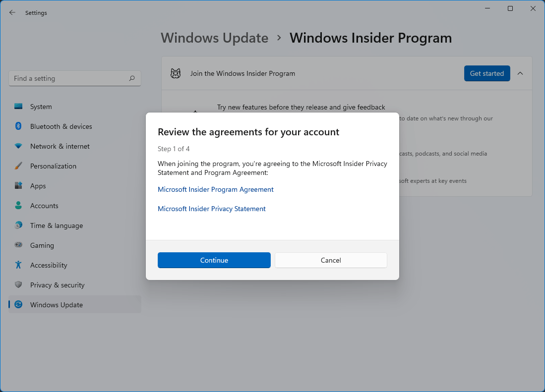Open Accessibility via its figure icon
545x392 pixels.
[x=19, y=265]
